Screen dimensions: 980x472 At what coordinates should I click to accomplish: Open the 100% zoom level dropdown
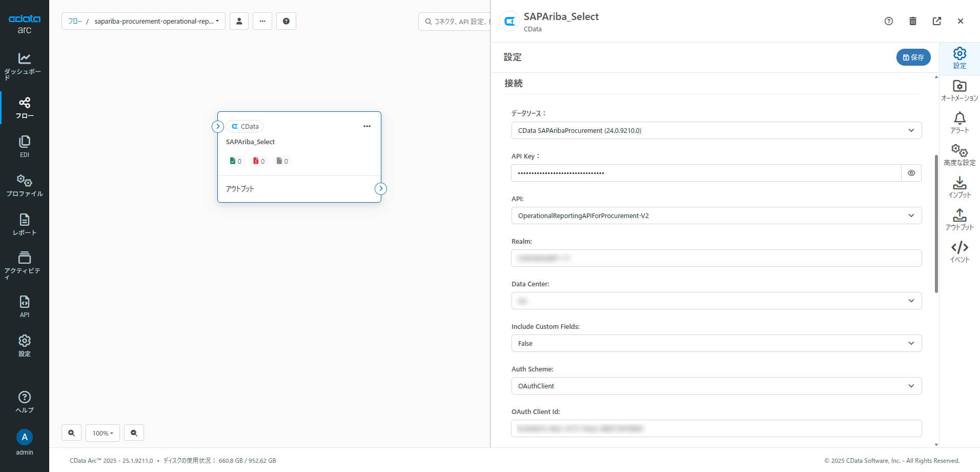point(103,433)
